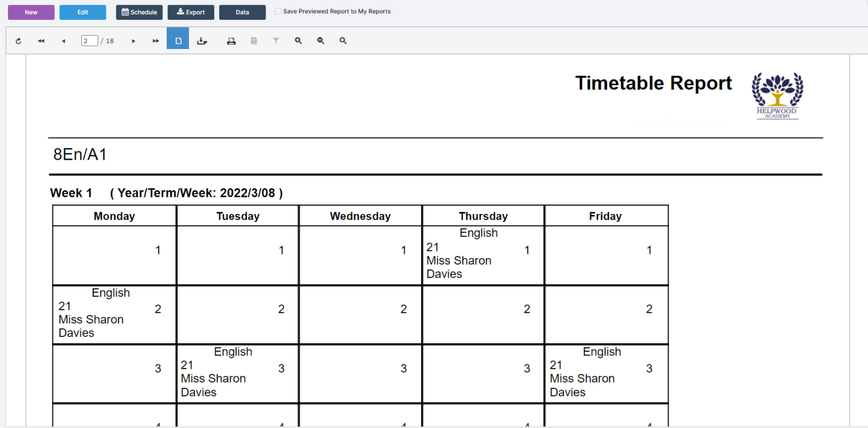Zoom in on the timetable report
Image resolution: width=868 pixels, height=428 pixels.
pos(298,40)
